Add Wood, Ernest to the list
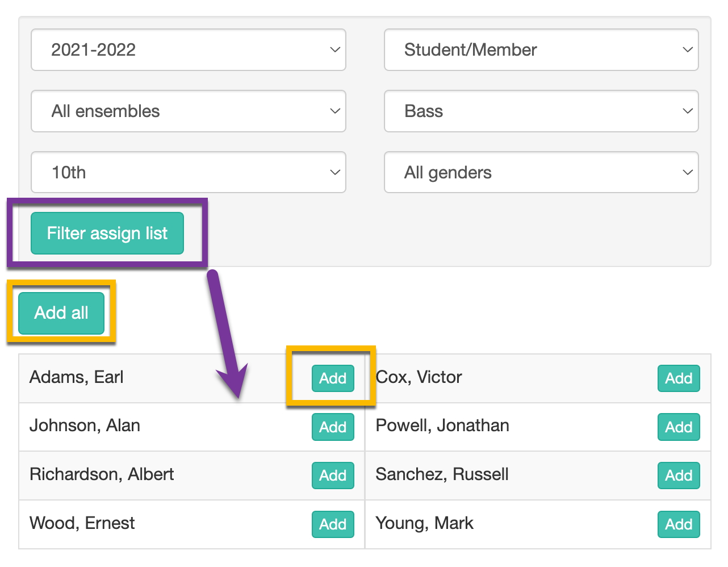Viewport: 728px width, 567px height. point(333,524)
